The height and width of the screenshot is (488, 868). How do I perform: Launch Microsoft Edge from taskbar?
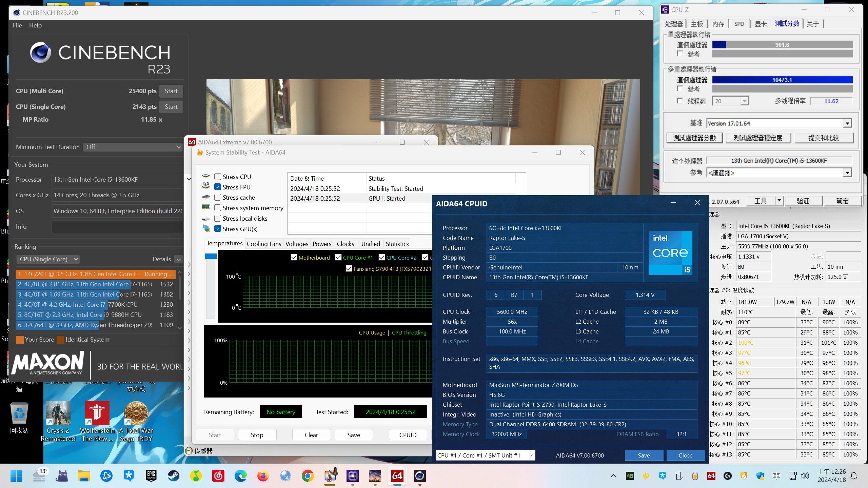click(240, 476)
